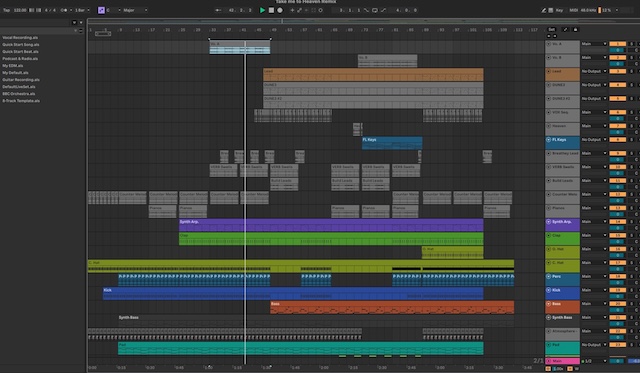Open the output dropdown for Lead track
Viewport: 640px width, 373px height.
pos(594,71)
